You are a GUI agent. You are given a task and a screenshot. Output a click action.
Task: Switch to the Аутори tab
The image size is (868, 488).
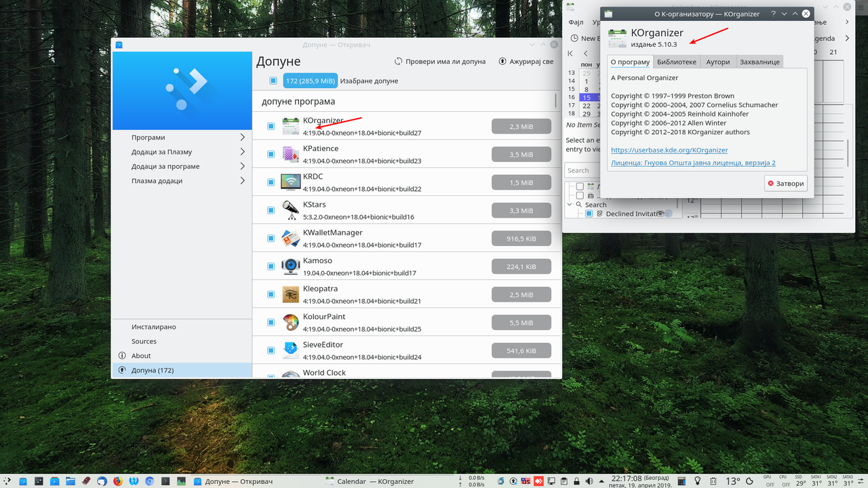point(717,62)
